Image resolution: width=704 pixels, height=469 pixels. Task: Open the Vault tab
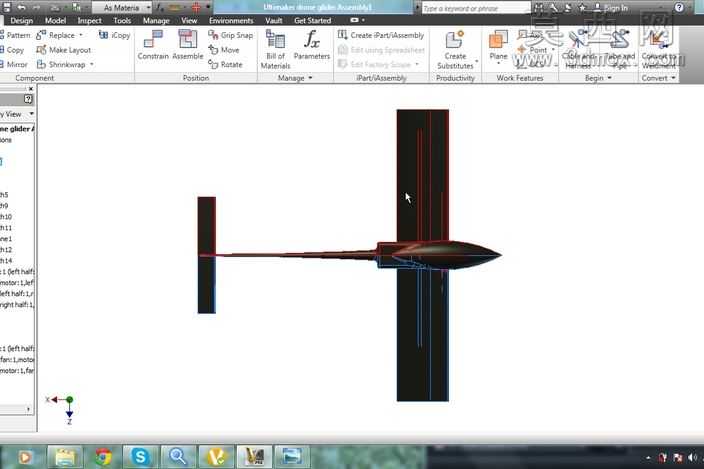coord(273,21)
